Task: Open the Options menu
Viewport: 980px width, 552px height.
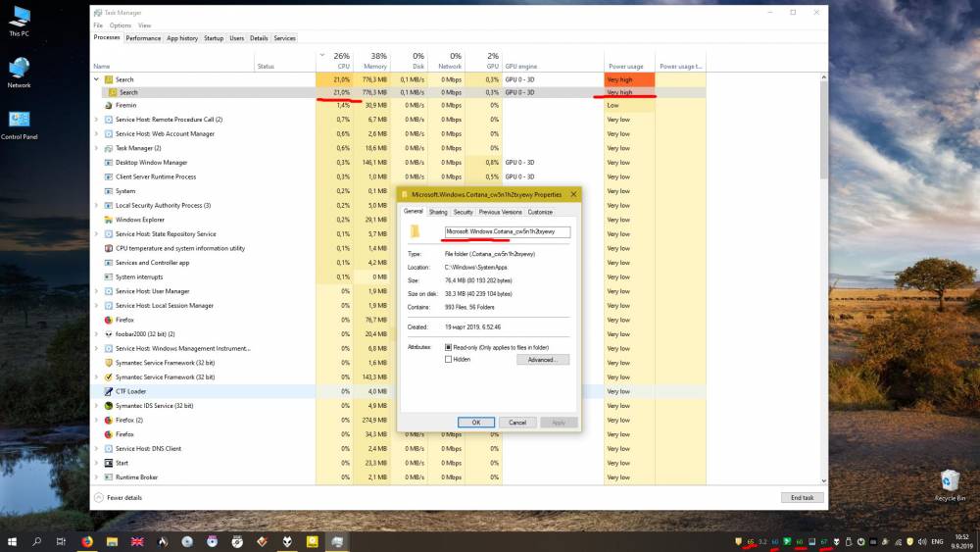Action: pyautogui.click(x=120, y=25)
